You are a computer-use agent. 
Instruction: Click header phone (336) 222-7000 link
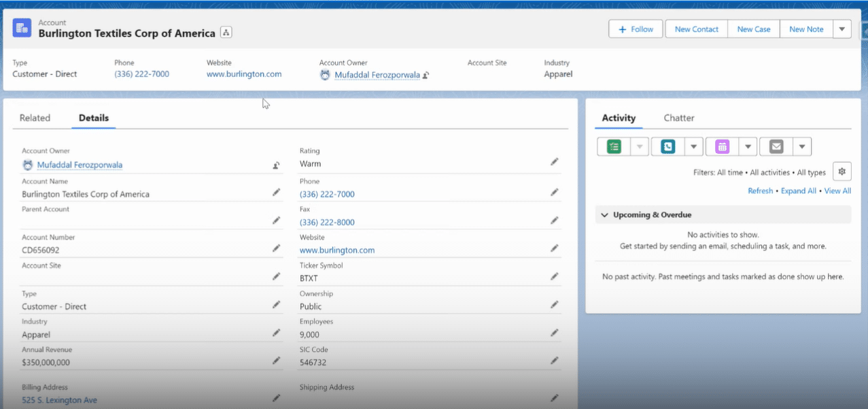(141, 74)
